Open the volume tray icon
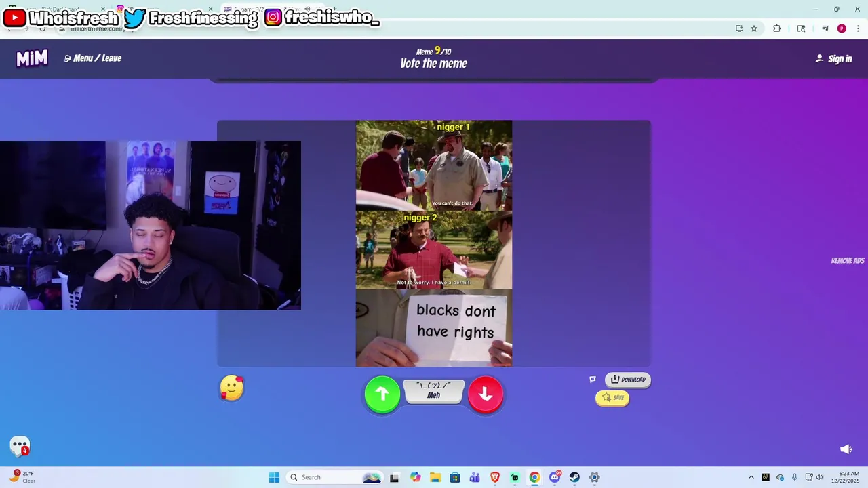The image size is (868, 488). pyautogui.click(x=819, y=477)
